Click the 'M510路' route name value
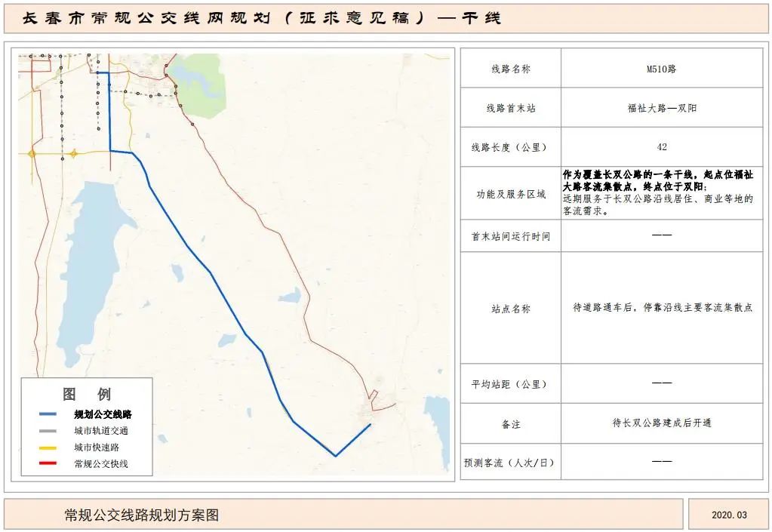Screen dimensions: 772x532 click(661, 69)
